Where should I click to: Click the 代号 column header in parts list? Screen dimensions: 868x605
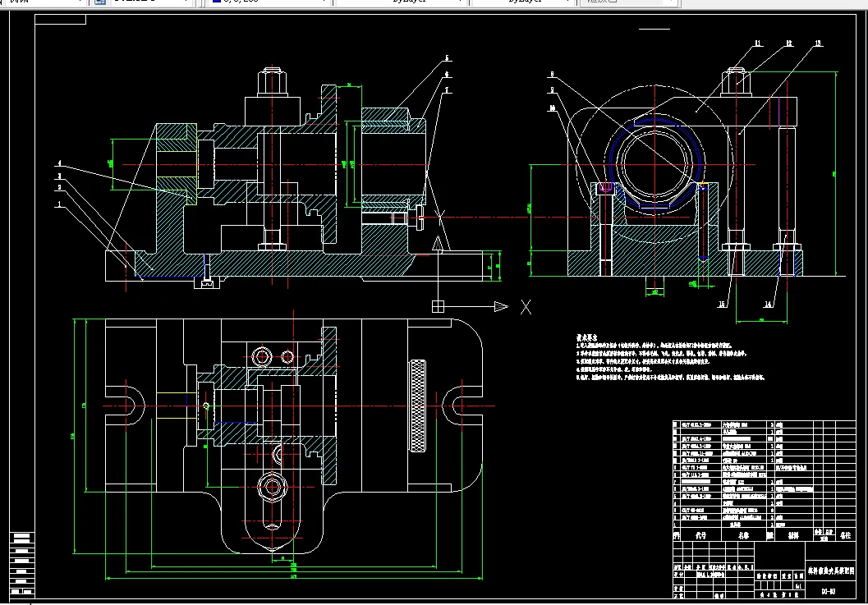(700, 536)
